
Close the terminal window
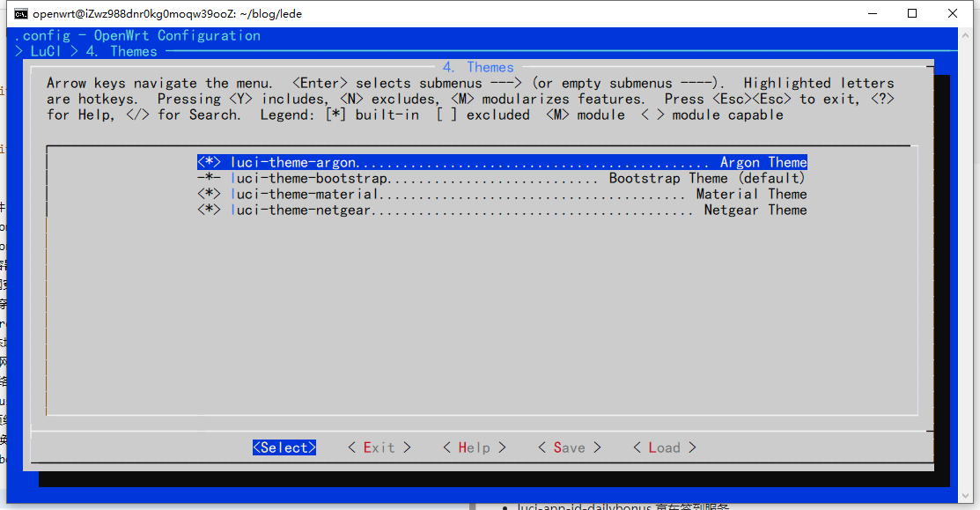pyautogui.click(x=954, y=13)
